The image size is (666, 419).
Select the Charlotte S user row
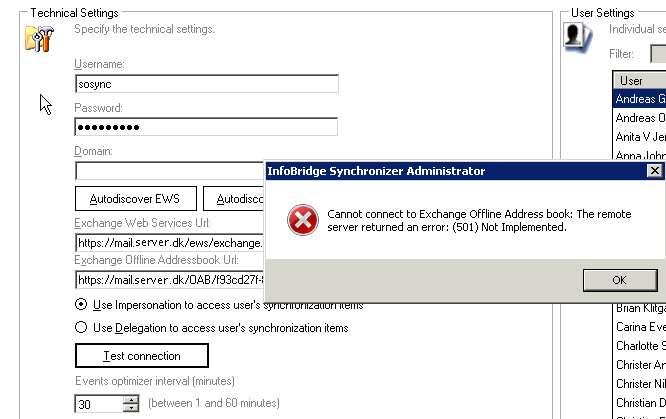[x=640, y=346]
